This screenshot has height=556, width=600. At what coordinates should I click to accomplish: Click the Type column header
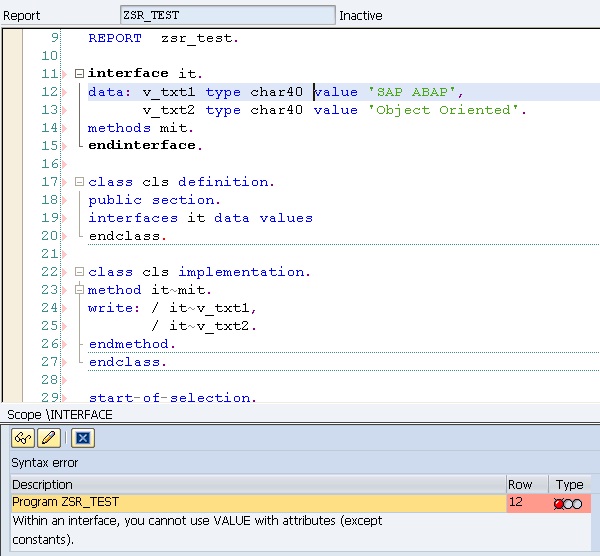pyautogui.click(x=570, y=484)
